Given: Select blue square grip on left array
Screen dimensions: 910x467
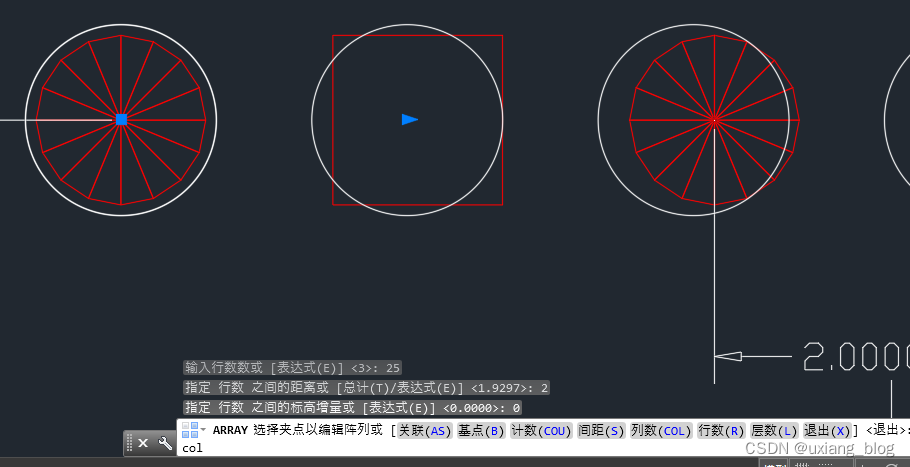Looking at the screenshot, I should [121, 120].
